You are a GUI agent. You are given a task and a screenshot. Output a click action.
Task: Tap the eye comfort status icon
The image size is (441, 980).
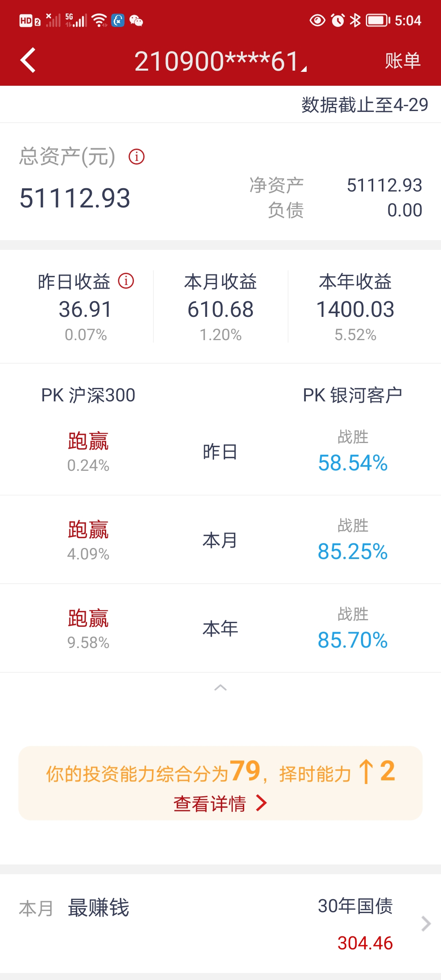pyautogui.click(x=317, y=20)
